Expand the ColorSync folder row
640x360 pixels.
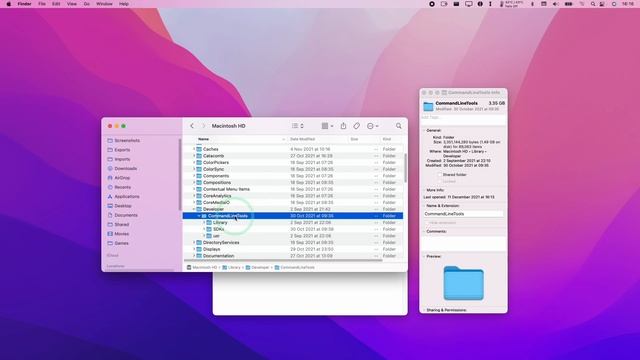click(x=194, y=169)
